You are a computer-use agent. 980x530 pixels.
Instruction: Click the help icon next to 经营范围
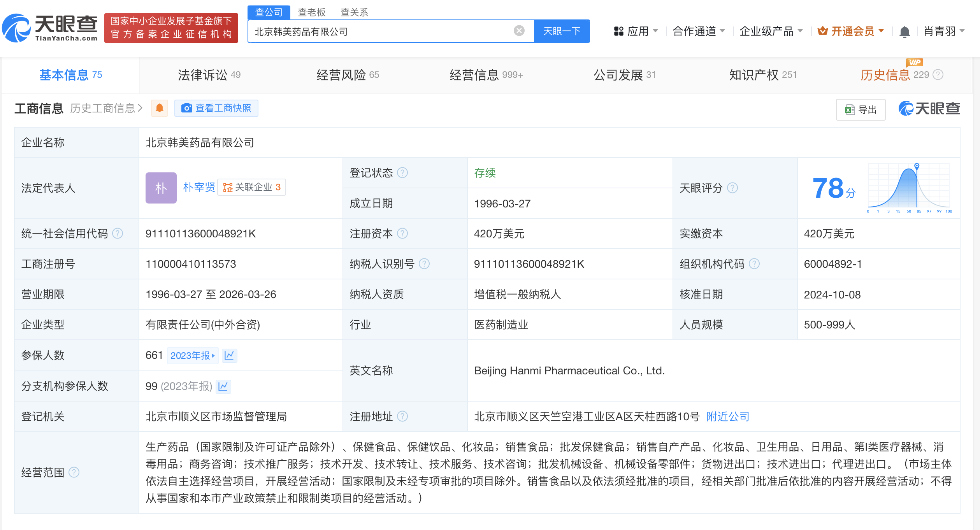click(x=74, y=472)
